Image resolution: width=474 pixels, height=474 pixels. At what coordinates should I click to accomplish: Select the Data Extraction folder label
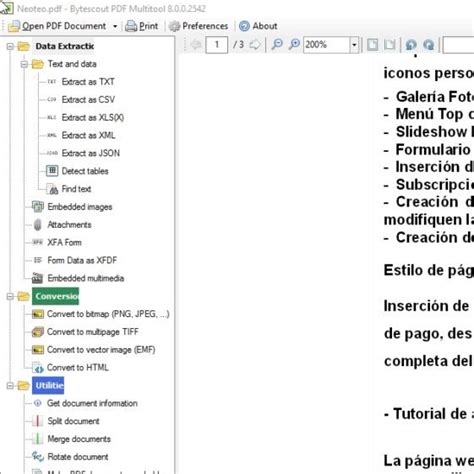[x=65, y=46]
